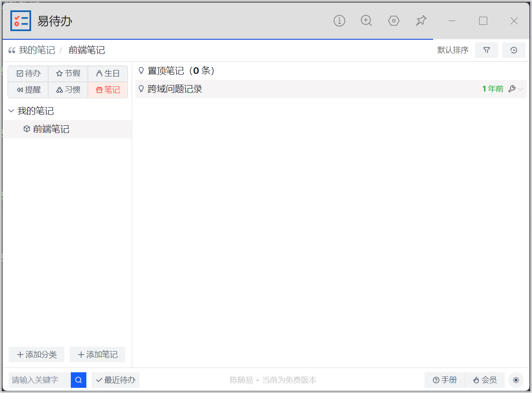Click the 添加分类 button
The width and height of the screenshot is (532, 393).
pyautogui.click(x=36, y=355)
